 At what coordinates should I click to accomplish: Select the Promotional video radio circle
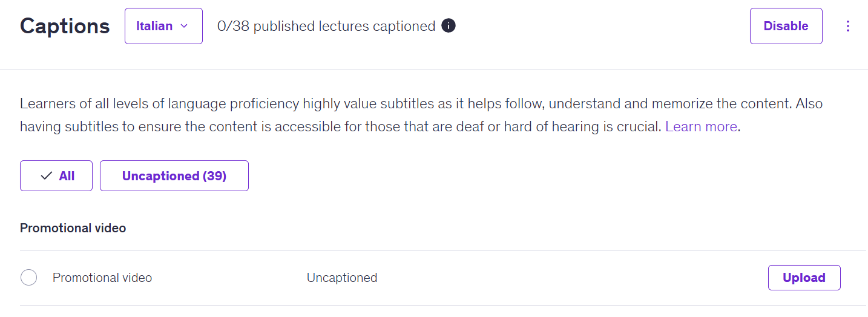pos(28,278)
